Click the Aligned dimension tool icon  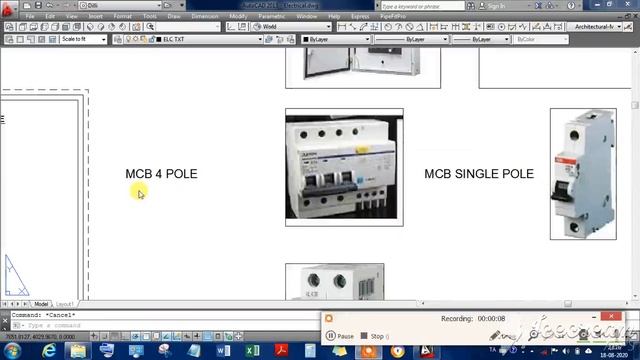click(353, 27)
